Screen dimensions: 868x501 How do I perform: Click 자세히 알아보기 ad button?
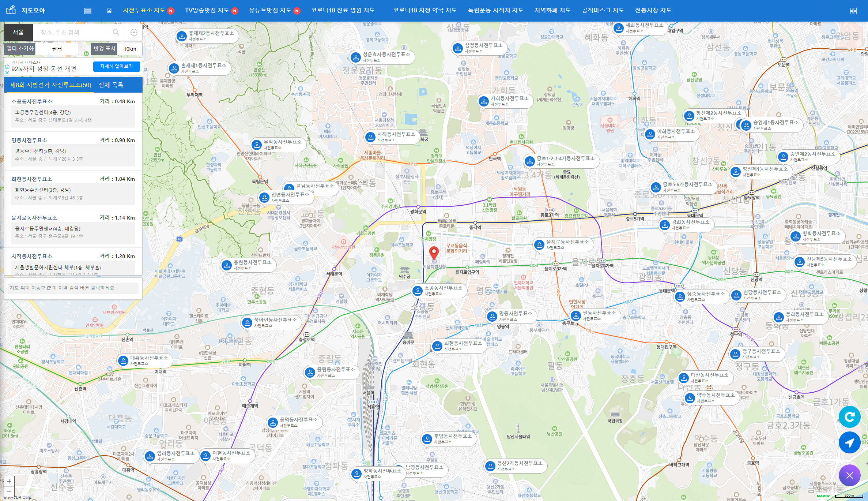tap(116, 66)
